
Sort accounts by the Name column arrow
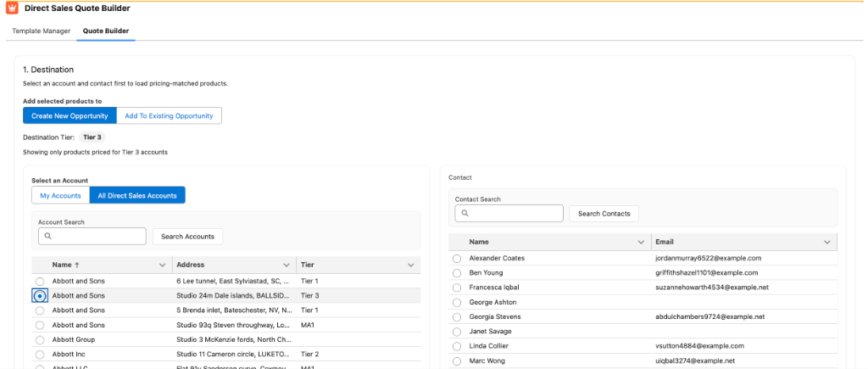click(x=77, y=265)
